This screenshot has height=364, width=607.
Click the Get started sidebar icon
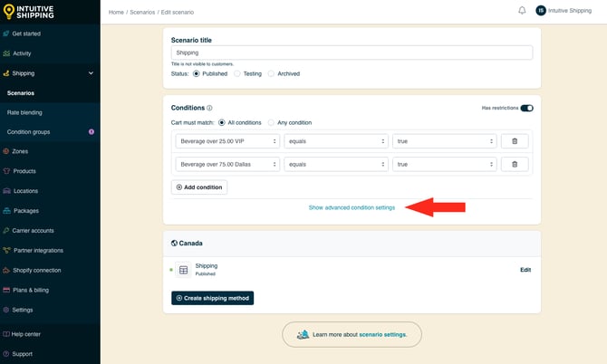[x=6, y=34]
